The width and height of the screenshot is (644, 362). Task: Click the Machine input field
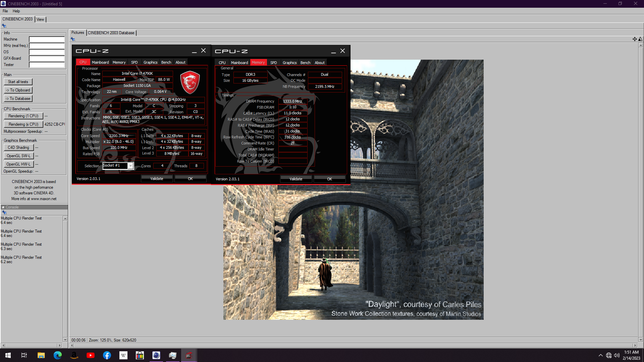point(47,39)
